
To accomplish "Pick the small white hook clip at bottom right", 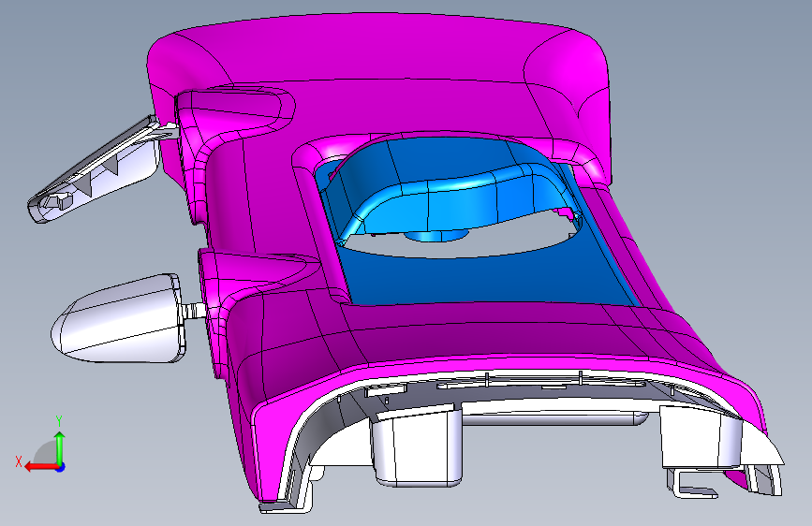I will (694, 484).
